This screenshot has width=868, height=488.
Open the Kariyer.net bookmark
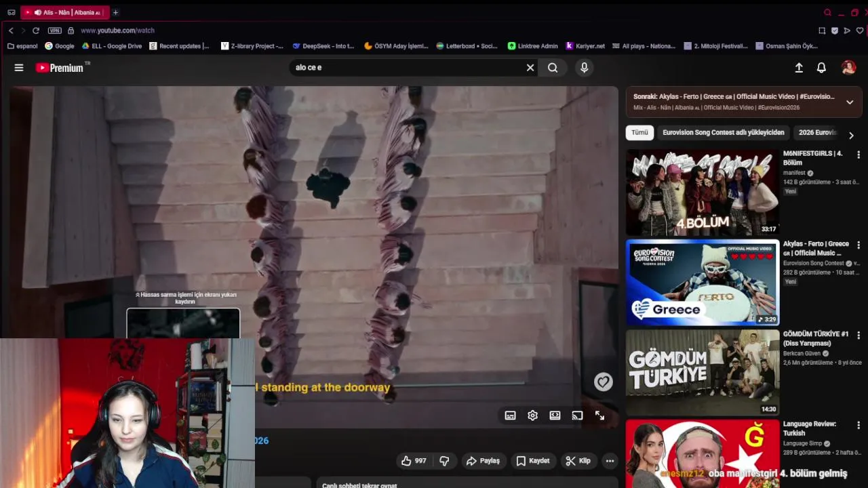[585, 46]
